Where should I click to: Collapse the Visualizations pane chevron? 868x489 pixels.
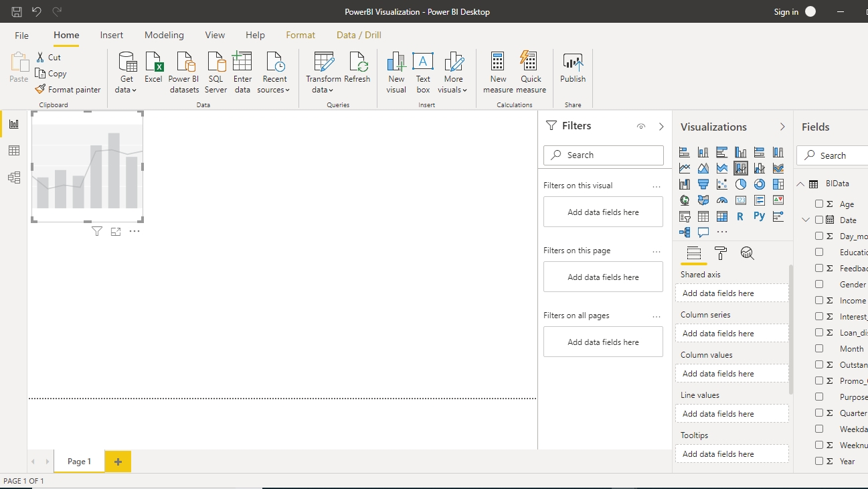pos(782,127)
